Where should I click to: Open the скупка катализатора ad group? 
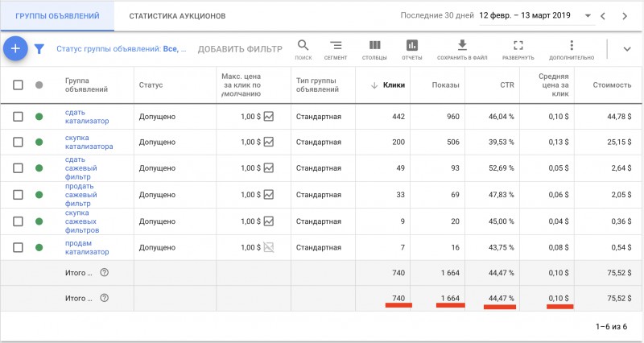pyautogui.click(x=89, y=142)
